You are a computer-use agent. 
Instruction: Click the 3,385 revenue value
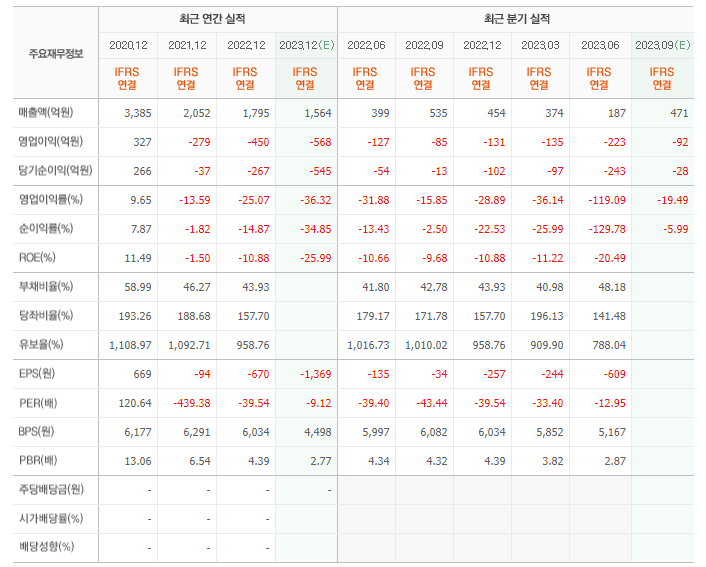click(x=138, y=113)
